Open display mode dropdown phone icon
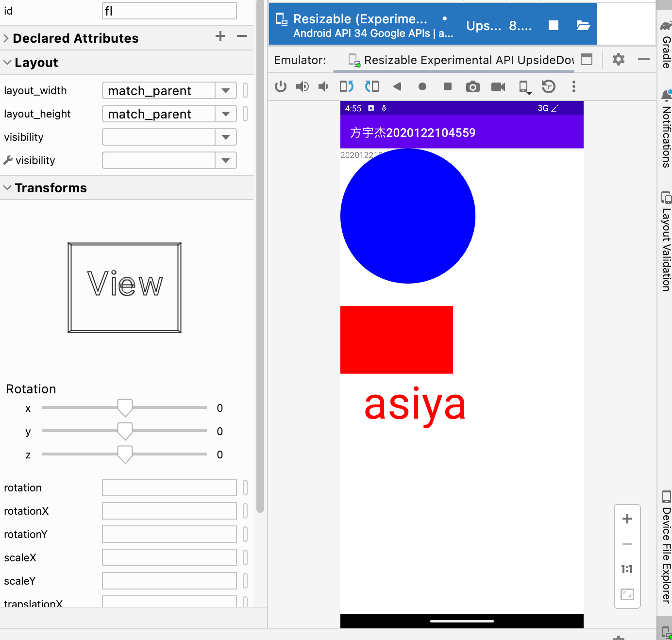672x640 pixels. coord(524,87)
